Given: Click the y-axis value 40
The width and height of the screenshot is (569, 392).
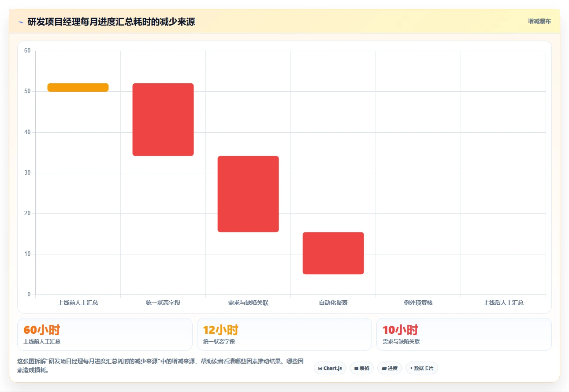Looking at the screenshot, I should 27,132.
